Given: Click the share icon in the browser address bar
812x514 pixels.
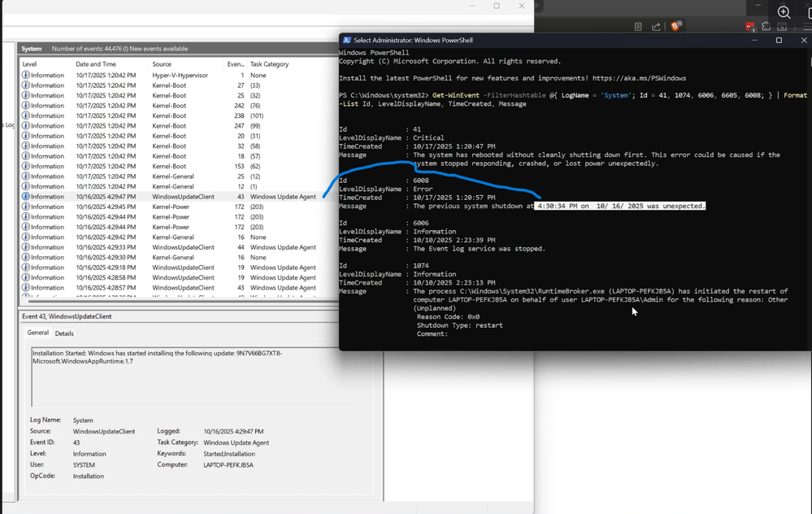Looking at the screenshot, I should [x=656, y=26].
